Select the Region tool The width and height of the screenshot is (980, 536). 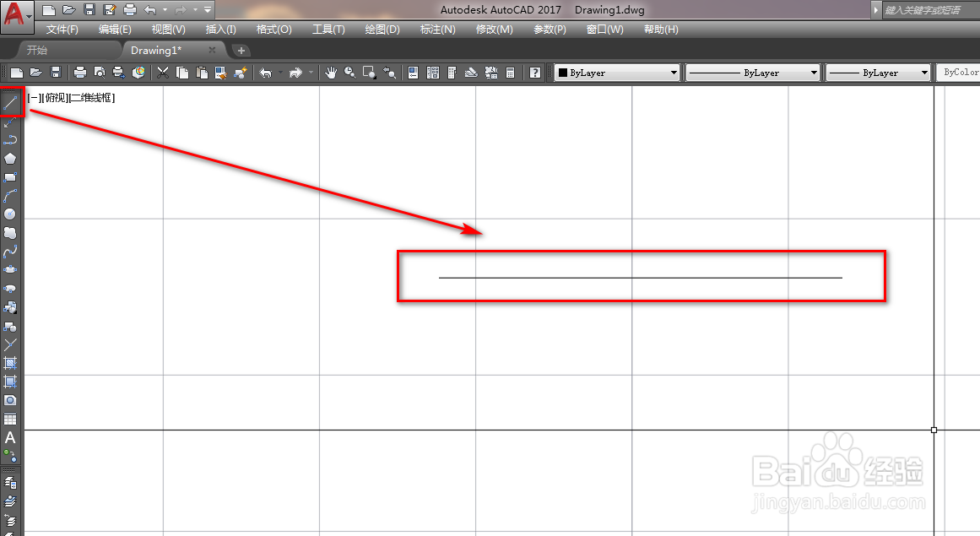tap(10, 400)
